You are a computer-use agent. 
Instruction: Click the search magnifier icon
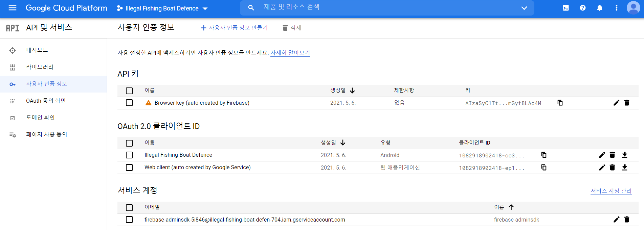point(251,8)
